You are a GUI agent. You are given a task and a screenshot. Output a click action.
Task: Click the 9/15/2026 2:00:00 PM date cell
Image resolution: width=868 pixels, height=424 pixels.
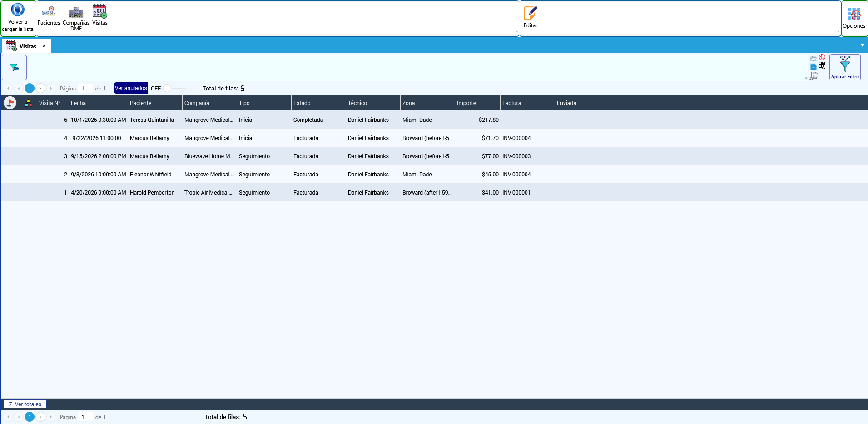pos(99,156)
